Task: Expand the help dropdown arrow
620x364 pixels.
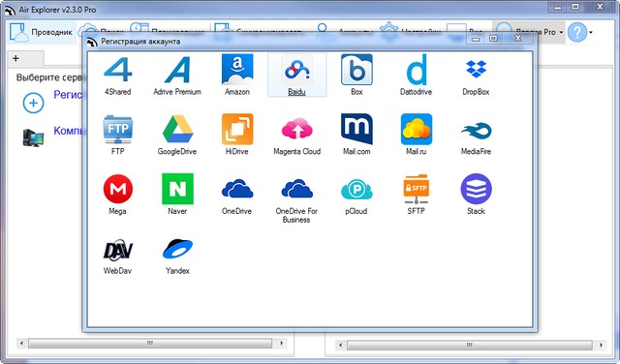Action: click(x=591, y=32)
